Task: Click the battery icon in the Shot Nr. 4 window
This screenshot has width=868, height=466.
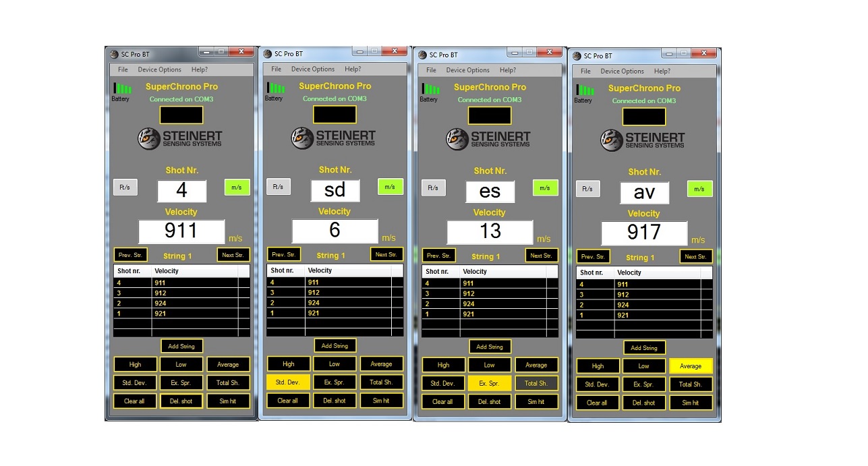Action: (122, 88)
